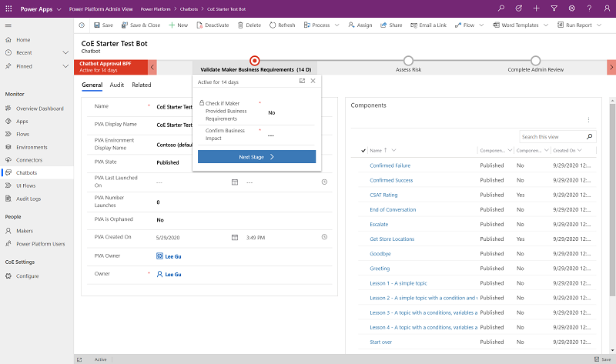This screenshot has width=616, height=364.
Task: Collapse the sidebar with hamburger icon
Action: point(8,25)
